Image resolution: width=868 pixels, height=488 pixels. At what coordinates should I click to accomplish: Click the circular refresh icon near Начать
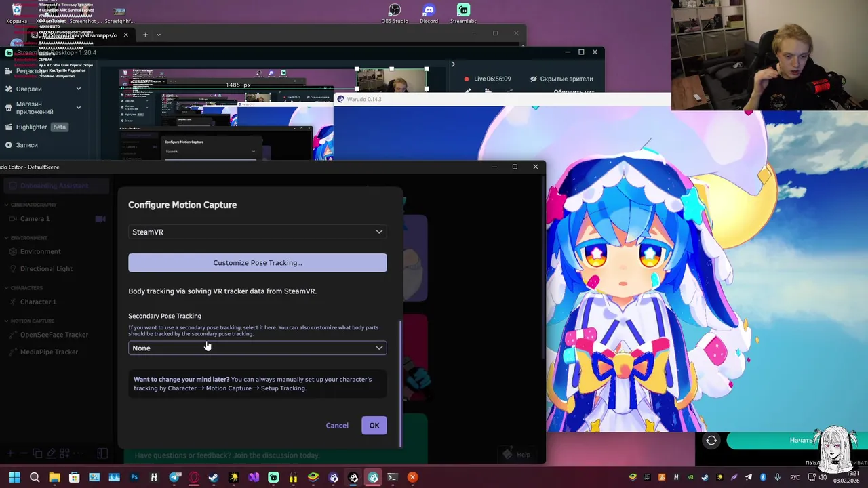coord(711,441)
